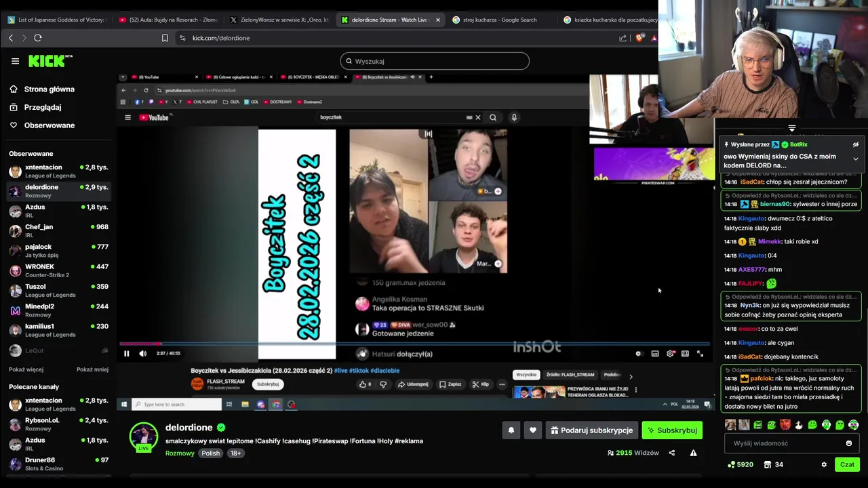Expand the pinned message with its chevron
Viewport: 868px width, 488px height.
(856, 159)
